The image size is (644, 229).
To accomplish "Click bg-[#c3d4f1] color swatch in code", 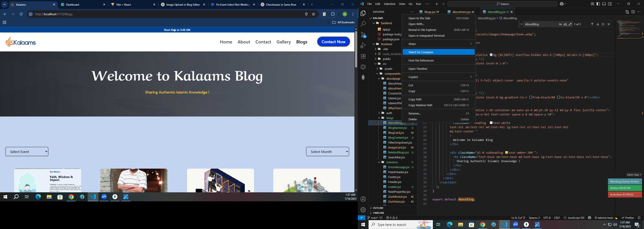I will pyautogui.click(x=491, y=55).
